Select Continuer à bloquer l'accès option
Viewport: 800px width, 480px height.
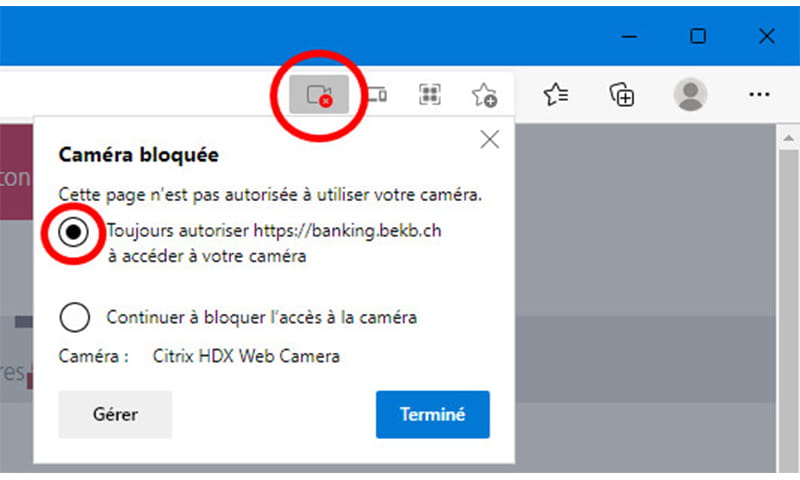click(74, 317)
